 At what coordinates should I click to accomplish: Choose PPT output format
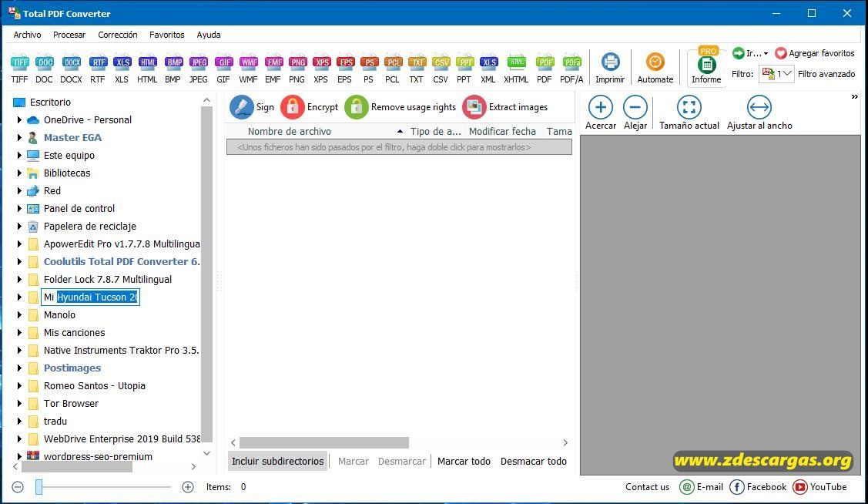pos(464,69)
